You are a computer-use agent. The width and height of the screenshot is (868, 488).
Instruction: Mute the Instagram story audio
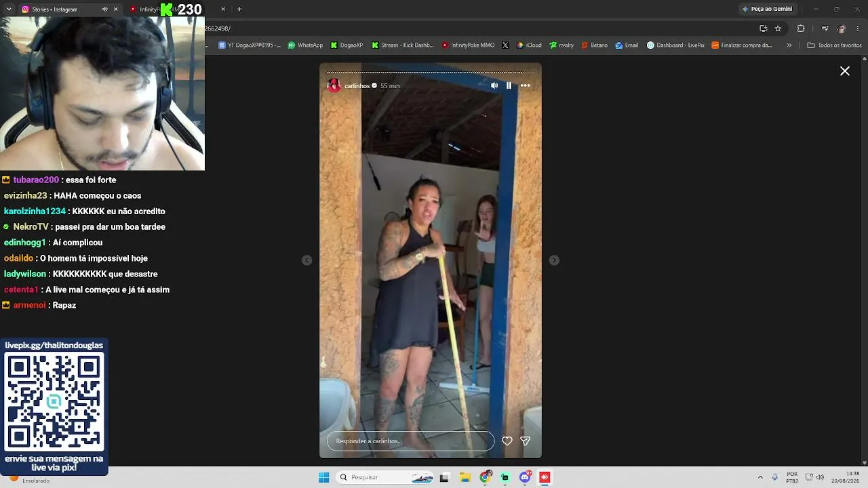click(x=494, y=85)
